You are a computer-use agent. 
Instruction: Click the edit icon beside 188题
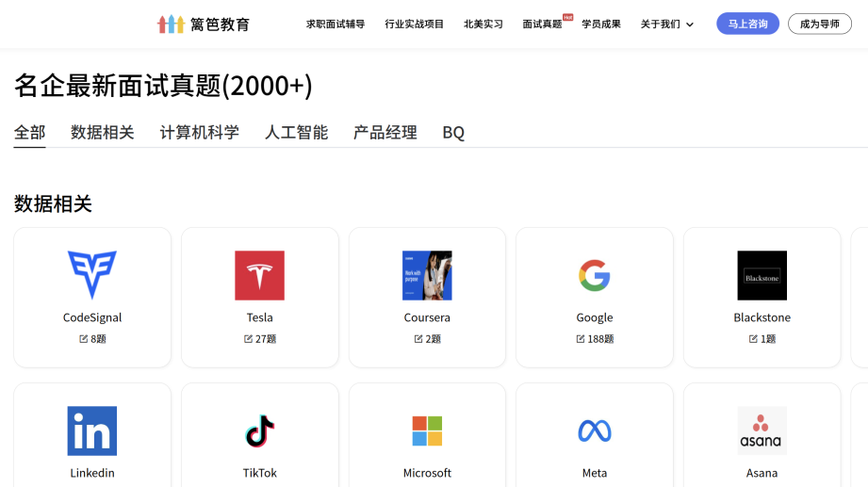(x=581, y=339)
